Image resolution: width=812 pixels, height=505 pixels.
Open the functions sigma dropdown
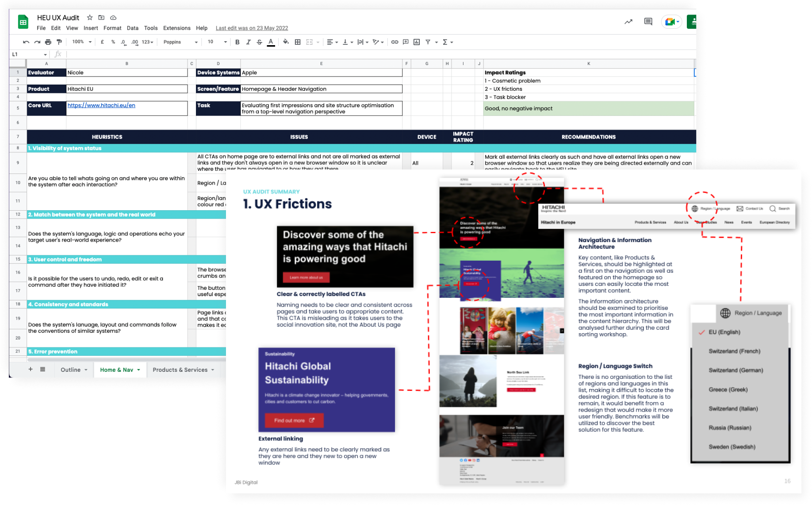[x=448, y=42]
